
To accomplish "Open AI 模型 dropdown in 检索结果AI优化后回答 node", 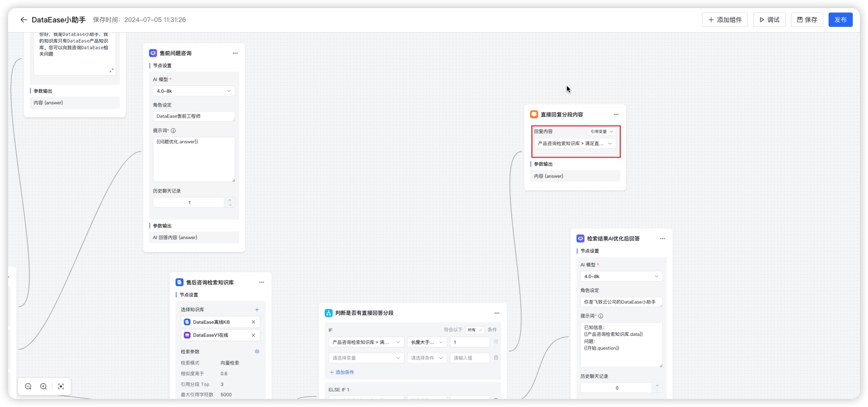I will click(x=621, y=276).
